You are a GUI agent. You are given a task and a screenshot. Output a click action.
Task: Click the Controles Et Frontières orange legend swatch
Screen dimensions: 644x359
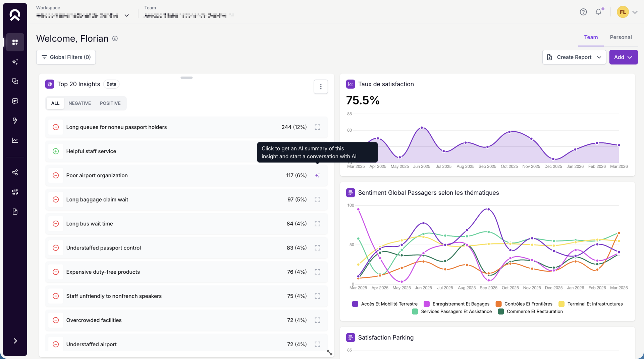click(x=498, y=304)
